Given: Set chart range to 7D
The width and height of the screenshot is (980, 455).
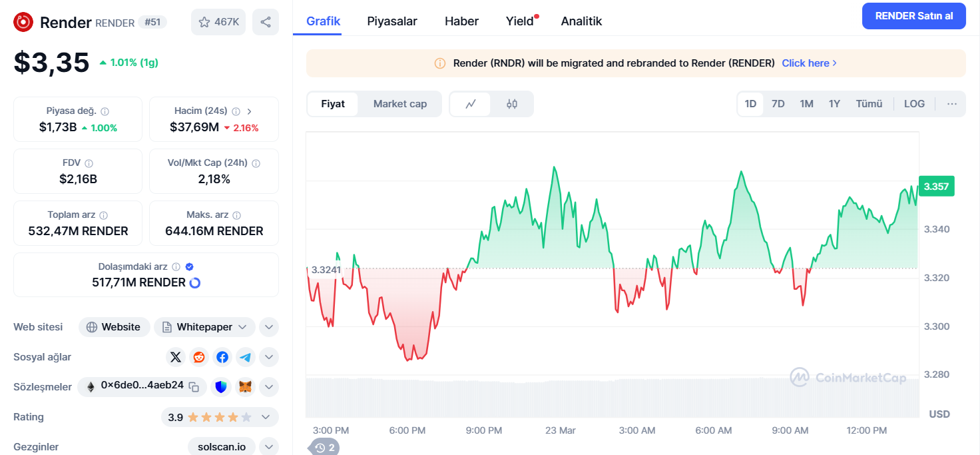Looking at the screenshot, I should [x=778, y=104].
